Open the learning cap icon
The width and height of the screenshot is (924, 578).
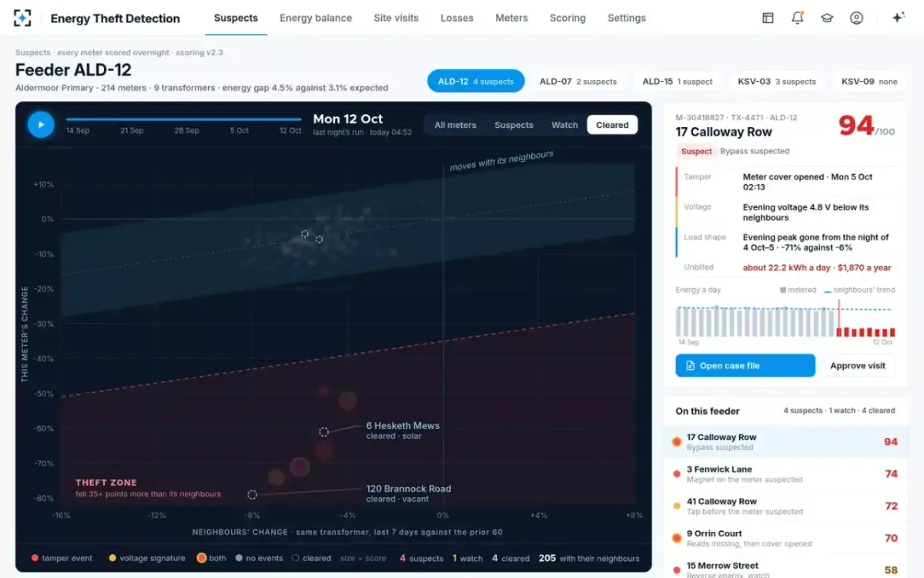tap(827, 18)
